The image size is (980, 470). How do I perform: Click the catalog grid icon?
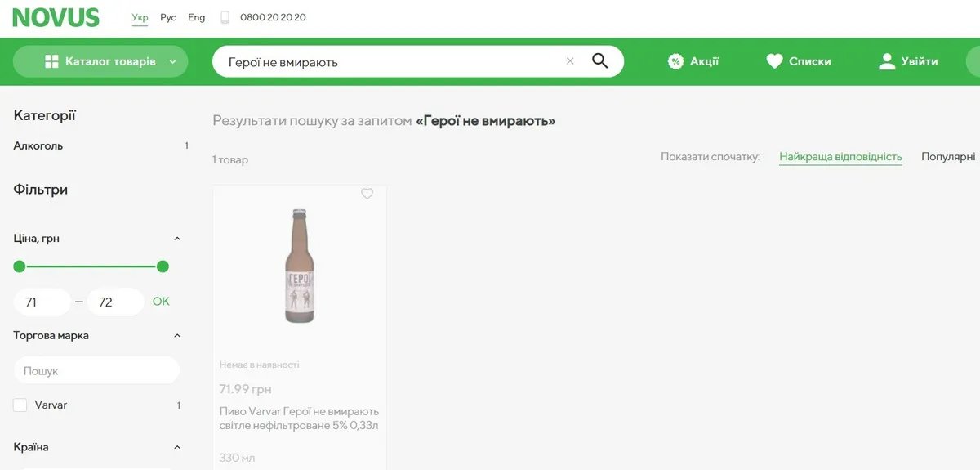pyautogui.click(x=51, y=61)
